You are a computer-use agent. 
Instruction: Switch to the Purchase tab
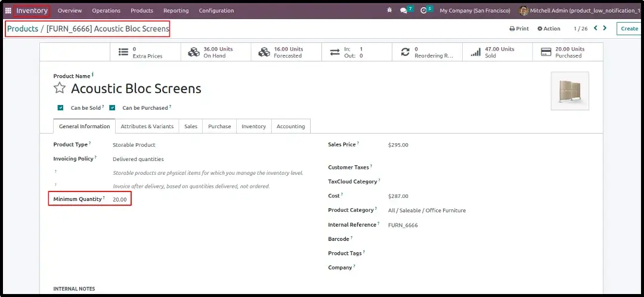coord(219,126)
